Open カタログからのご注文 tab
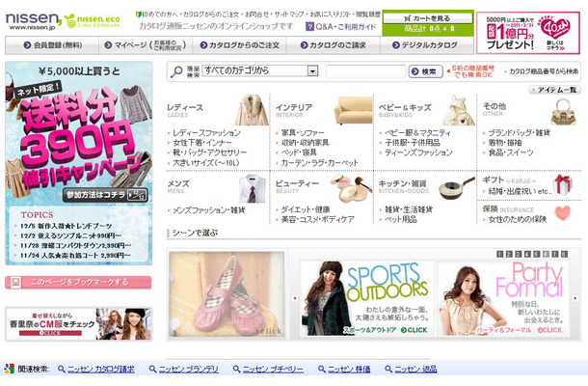 (x=240, y=45)
